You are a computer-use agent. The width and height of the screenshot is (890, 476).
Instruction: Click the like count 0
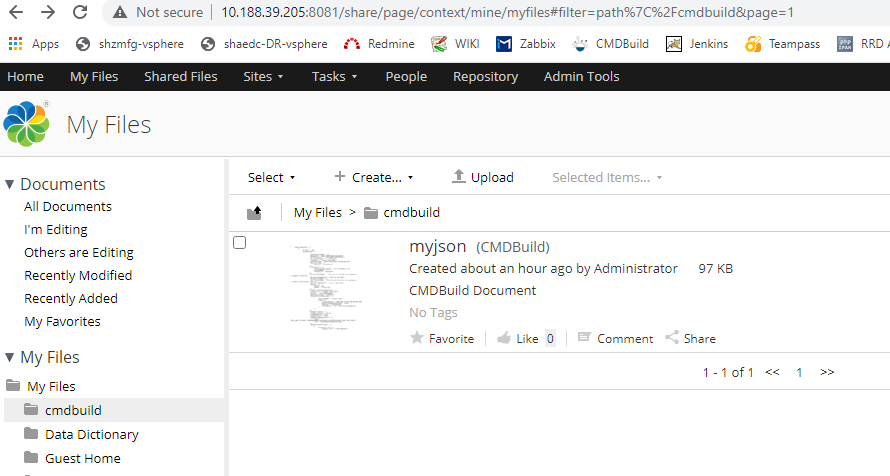(x=550, y=339)
